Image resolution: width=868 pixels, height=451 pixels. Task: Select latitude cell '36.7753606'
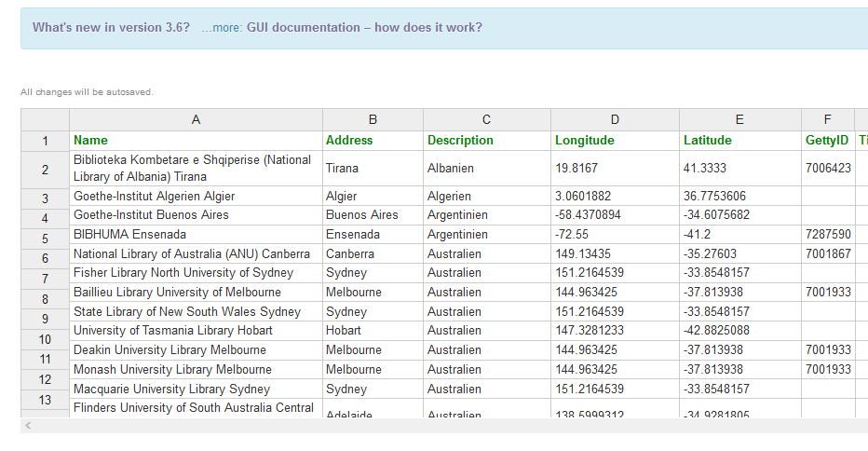click(x=739, y=196)
